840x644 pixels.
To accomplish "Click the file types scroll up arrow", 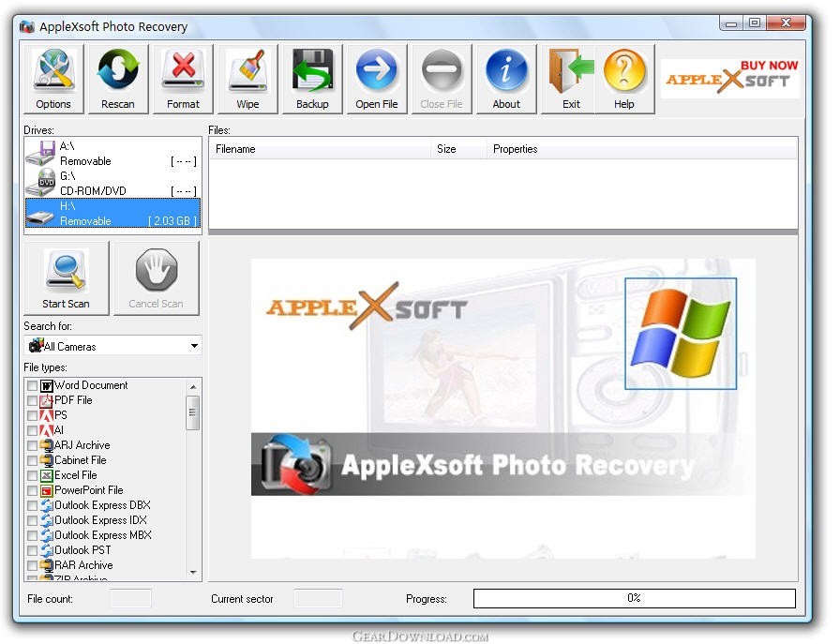I will pyautogui.click(x=193, y=387).
